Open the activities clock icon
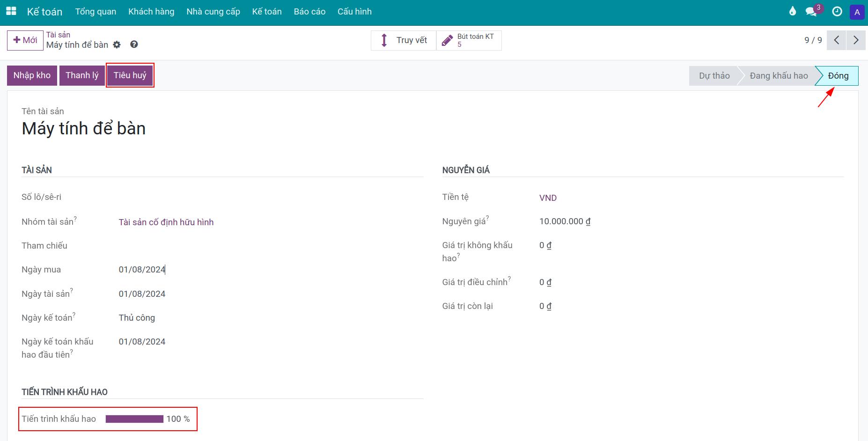The height and width of the screenshot is (441, 868). pyautogui.click(x=837, y=12)
